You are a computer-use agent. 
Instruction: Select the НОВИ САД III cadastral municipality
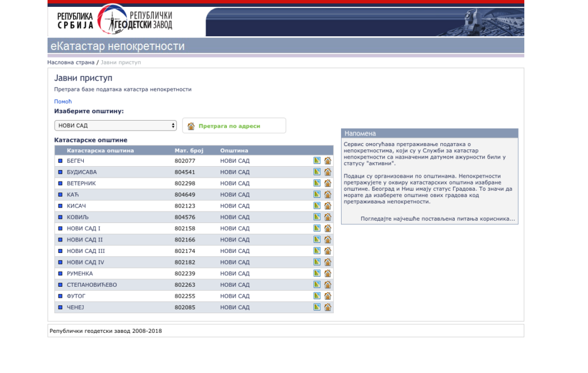[x=86, y=251]
